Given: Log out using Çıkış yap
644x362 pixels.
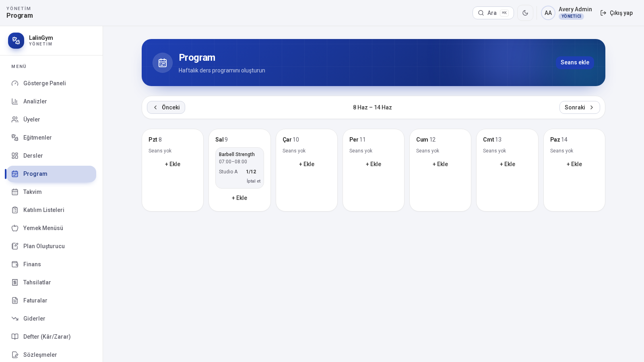Looking at the screenshot, I should pyautogui.click(x=617, y=13).
